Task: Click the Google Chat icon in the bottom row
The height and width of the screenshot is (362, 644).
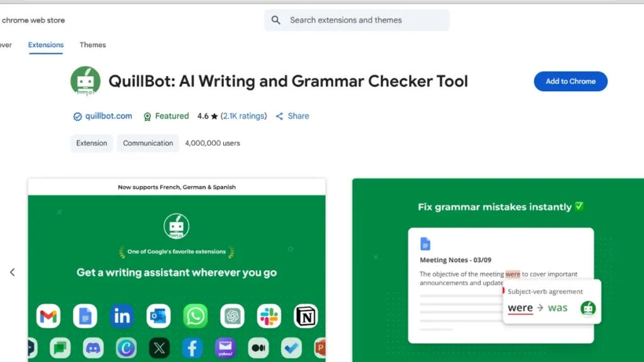Action: 60,348
